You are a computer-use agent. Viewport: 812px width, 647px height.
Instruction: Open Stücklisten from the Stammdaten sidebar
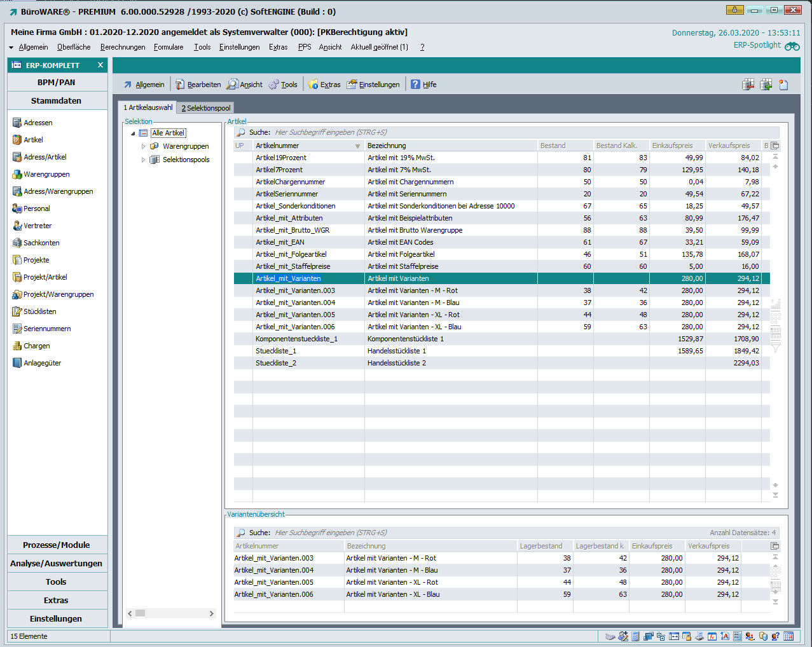(x=39, y=311)
